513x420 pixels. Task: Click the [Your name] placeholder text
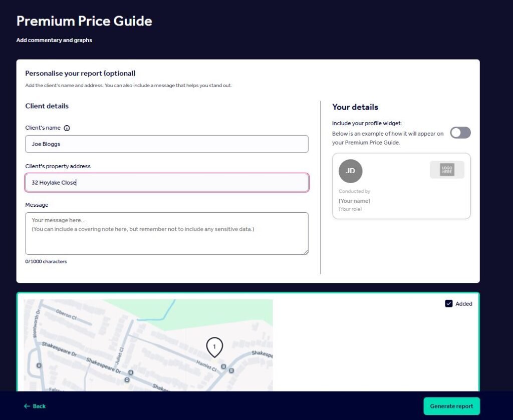click(354, 201)
